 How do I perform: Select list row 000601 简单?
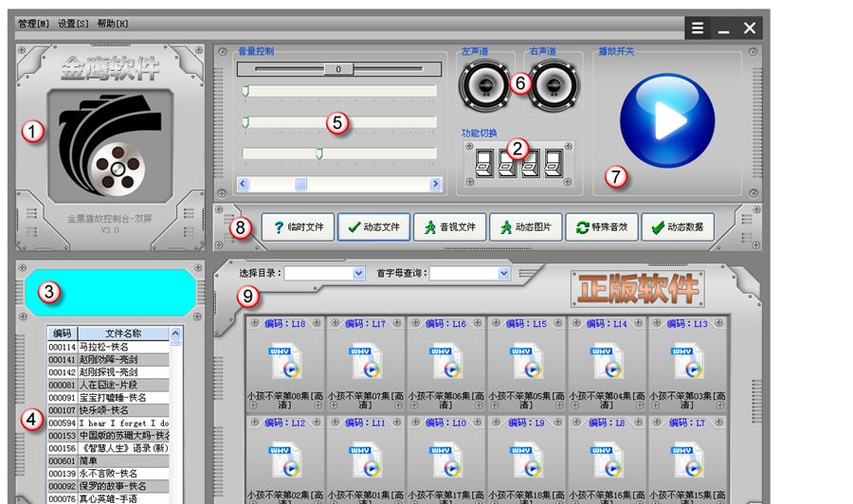tap(109, 461)
